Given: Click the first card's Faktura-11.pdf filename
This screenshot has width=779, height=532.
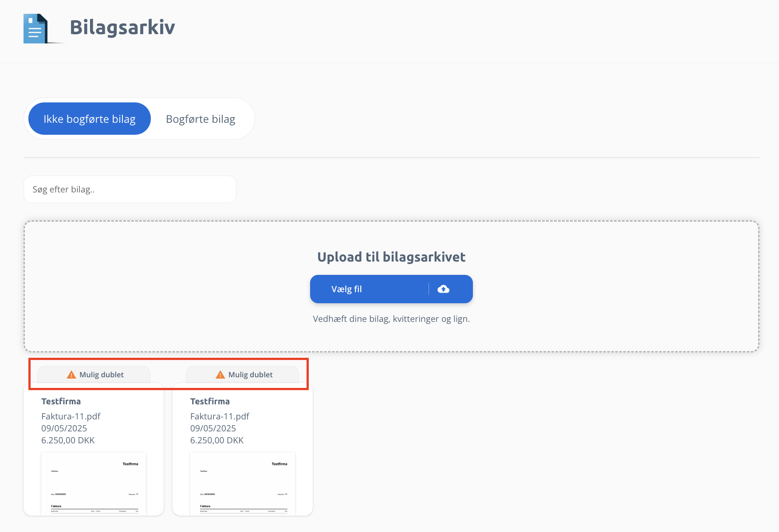Looking at the screenshot, I should click(71, 416).
